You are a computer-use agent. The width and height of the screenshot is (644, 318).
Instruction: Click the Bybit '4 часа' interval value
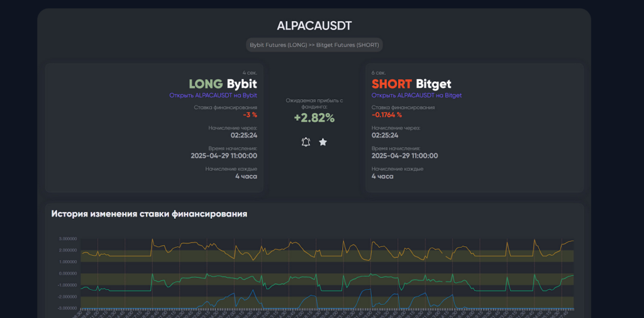(246, 177)
